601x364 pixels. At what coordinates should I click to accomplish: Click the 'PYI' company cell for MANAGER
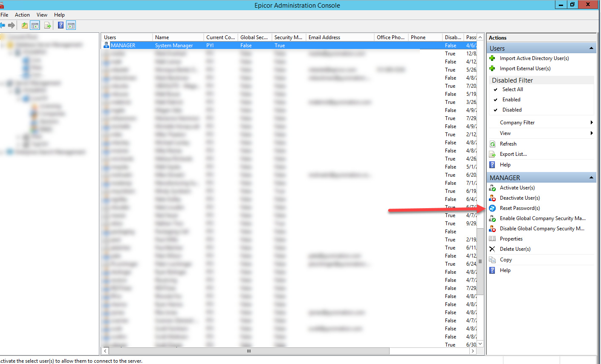[x=210, y=46]
